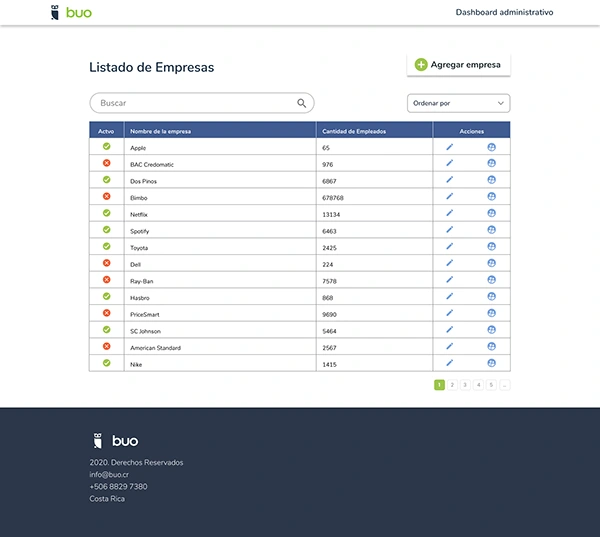Go to pagination page 5

tap(491, 385)
